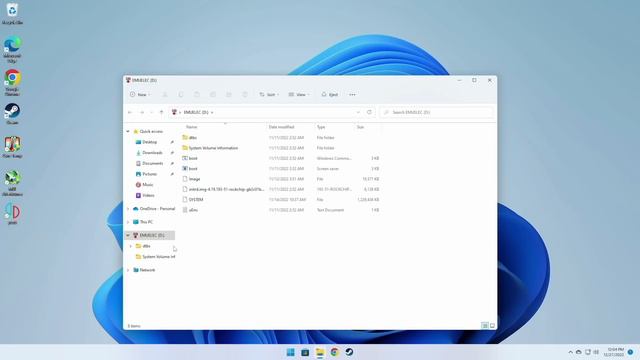Click Chrome on the taskbar
Viewport: 640px width, 360px height.
pyautogui.click(x=334, y=352)
